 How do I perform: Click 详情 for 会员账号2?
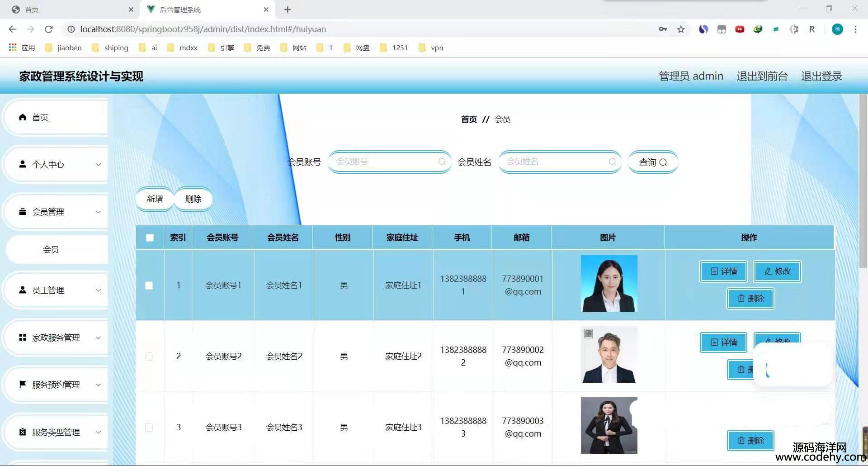tap(724, 342)
